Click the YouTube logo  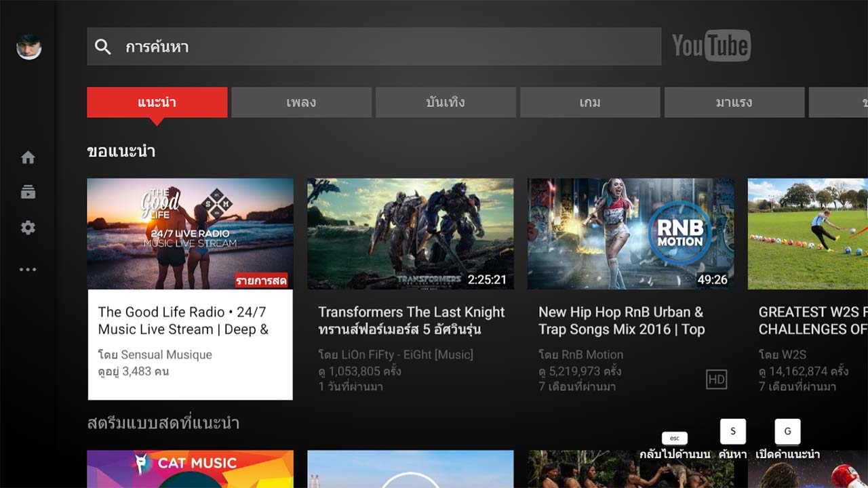coord(709,45)
